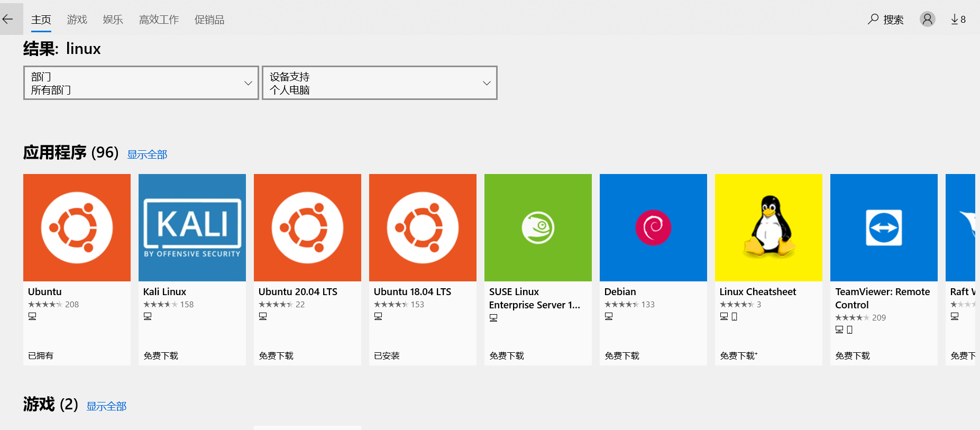Click the Ubuntu 18.04 LTS title text

(413, 291)
